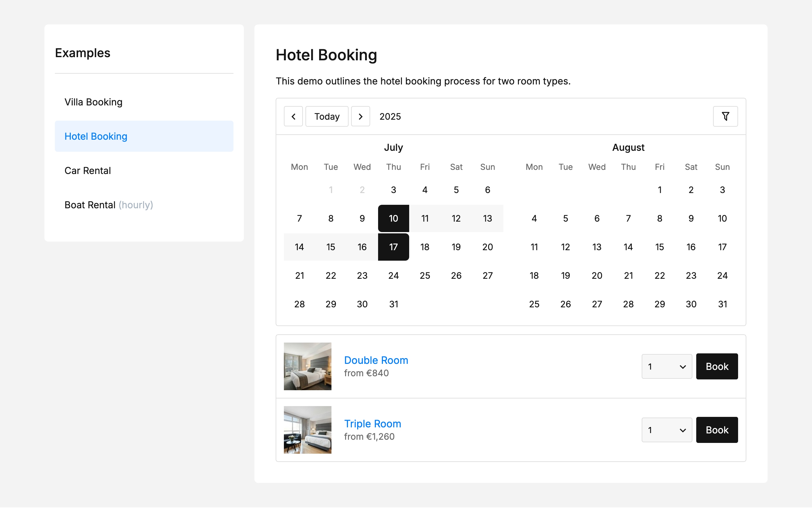812x508 pixels.
Task: Pick July 28 in calendar
Action: coord(299,304)
